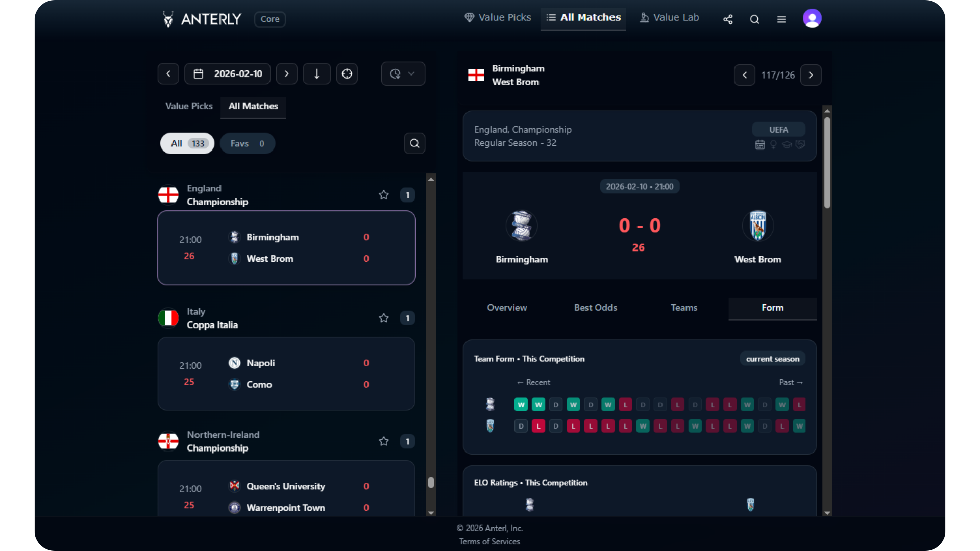The width and height of the screenshot is (980, 551).
Task: Select the crosshair locate icon
Action: tap(347, 73)
